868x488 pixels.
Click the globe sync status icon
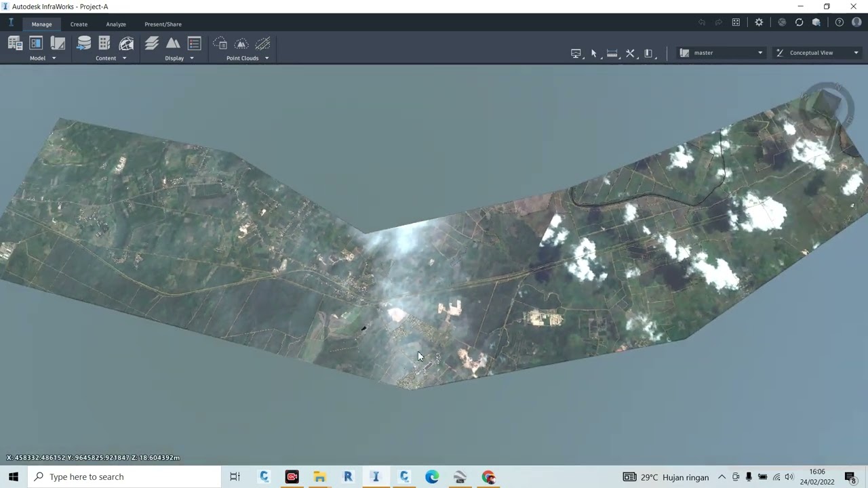782,22
